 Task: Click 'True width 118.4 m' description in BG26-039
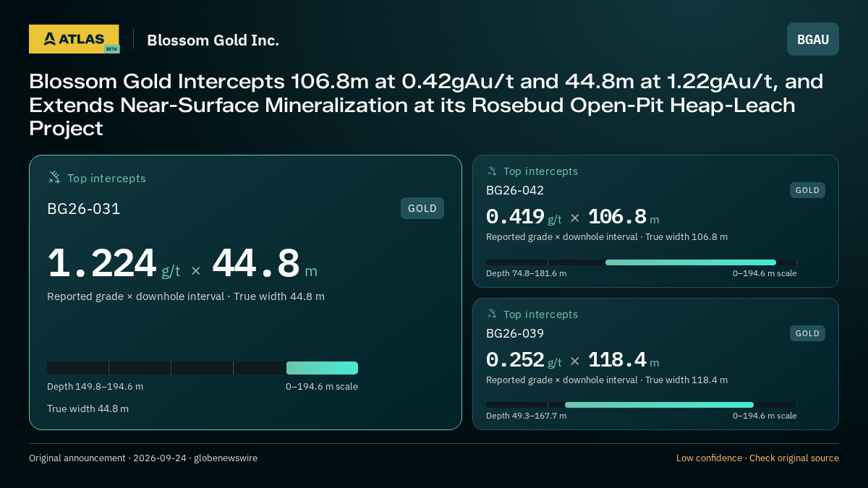point(686,380)
